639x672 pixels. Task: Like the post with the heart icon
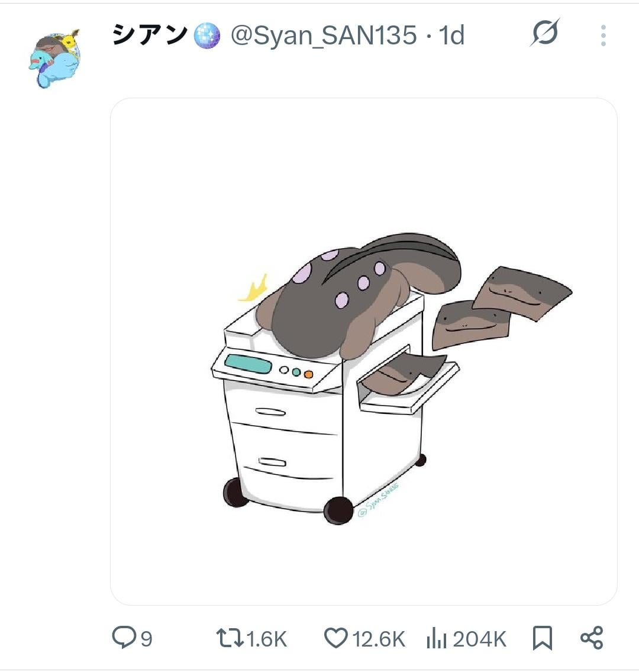click(x=336, y=638)
